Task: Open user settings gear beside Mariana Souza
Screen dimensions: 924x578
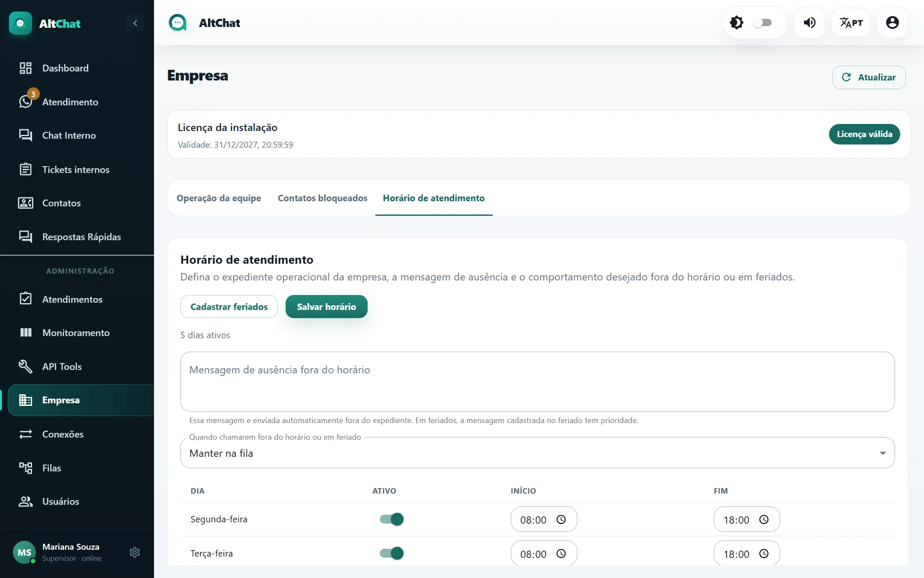Action: [135, 552]
